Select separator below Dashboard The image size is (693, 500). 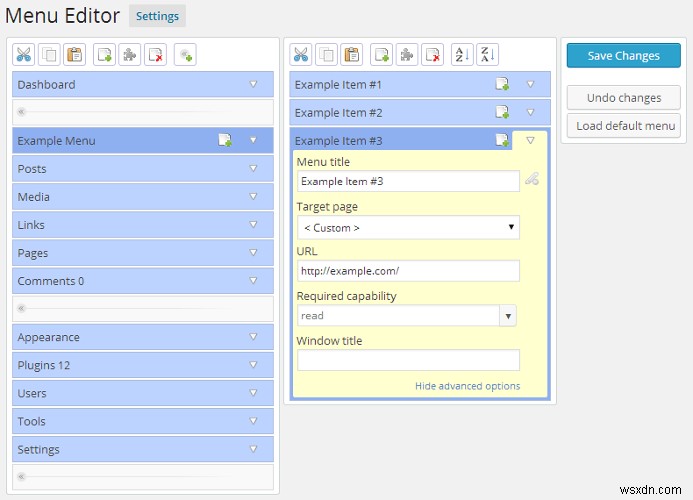click(x=143, y=112)
